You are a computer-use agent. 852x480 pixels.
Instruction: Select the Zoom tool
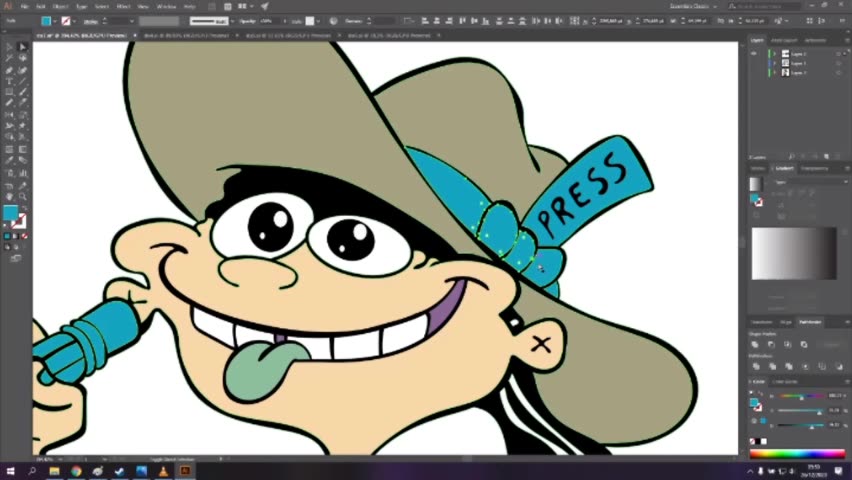(x=22, y=196)
